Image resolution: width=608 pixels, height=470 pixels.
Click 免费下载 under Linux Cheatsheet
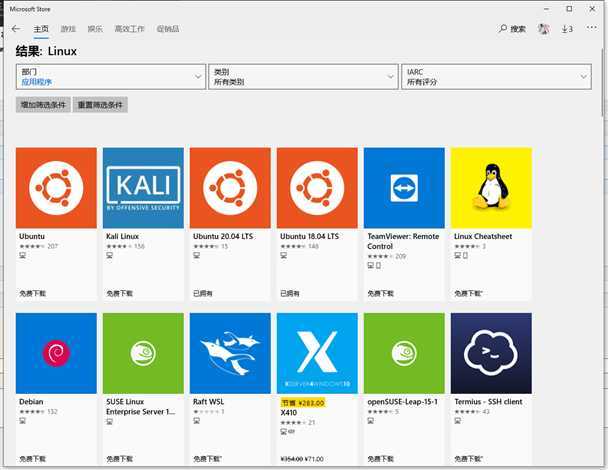click(x=468, y=294)
